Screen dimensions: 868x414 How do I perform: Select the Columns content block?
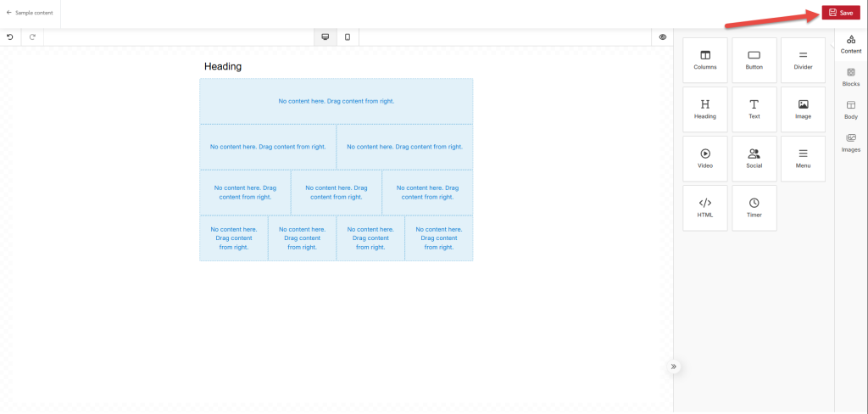(705, 60)
